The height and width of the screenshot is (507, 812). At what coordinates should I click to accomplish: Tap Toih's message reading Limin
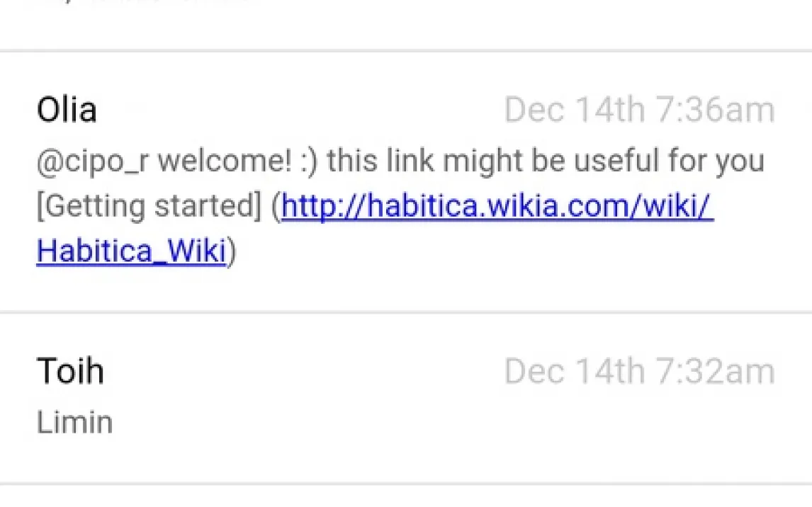point(74,422)
